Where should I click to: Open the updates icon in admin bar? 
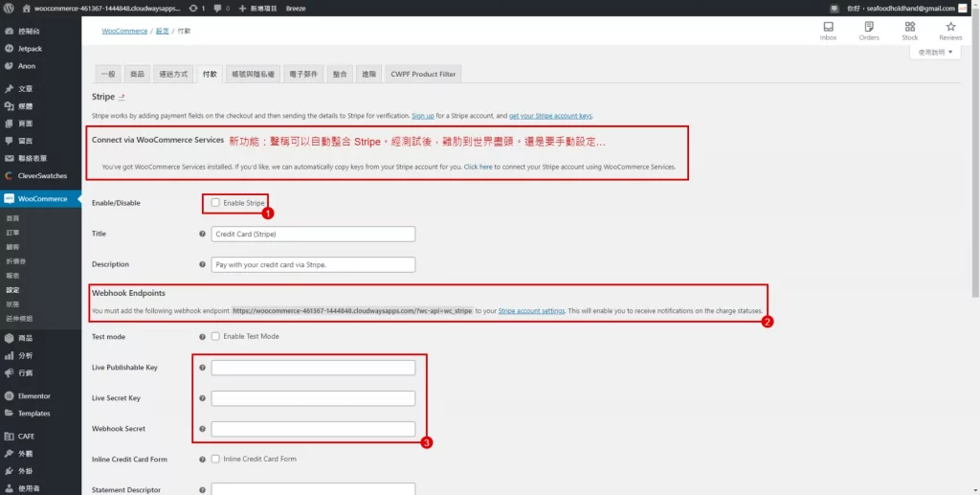click(x=193, y=8)
